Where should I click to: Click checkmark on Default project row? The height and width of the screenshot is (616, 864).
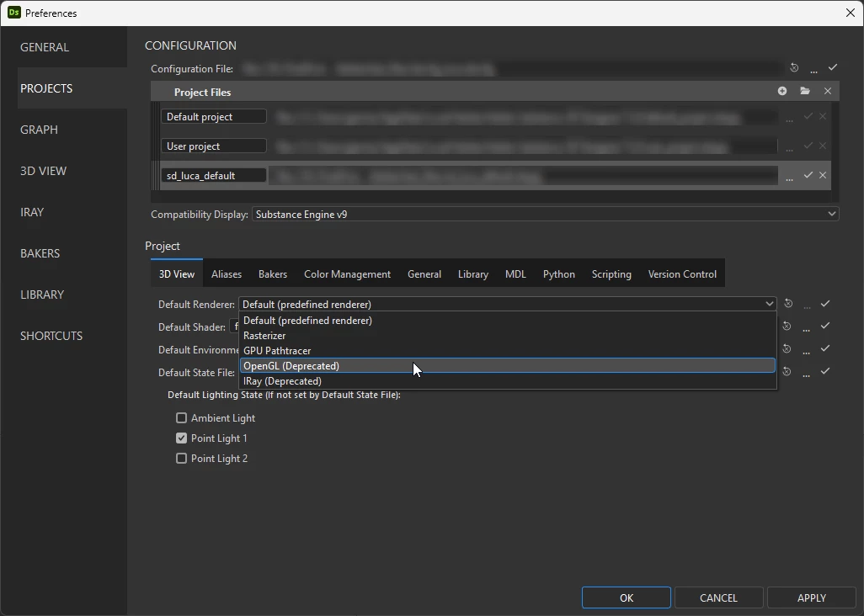[808, 116]
